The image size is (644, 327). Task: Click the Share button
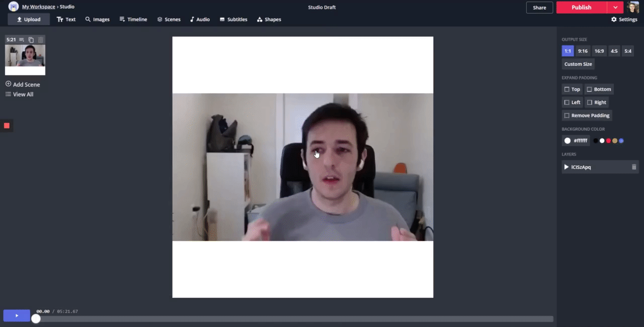pos(539,8)
